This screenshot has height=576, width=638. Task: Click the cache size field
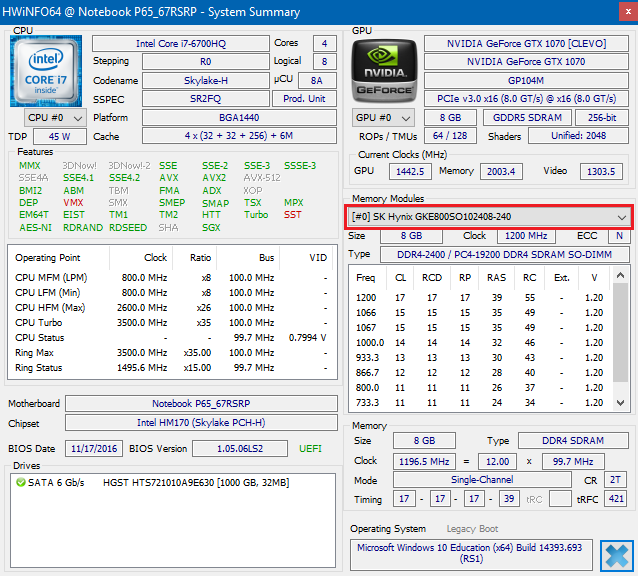point(239,136)
